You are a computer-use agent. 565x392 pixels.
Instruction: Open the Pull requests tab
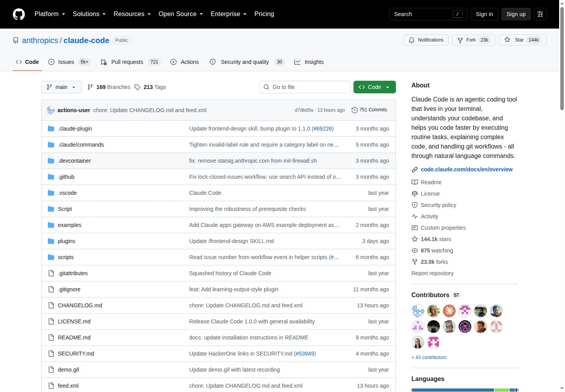[x=130, y=62]
